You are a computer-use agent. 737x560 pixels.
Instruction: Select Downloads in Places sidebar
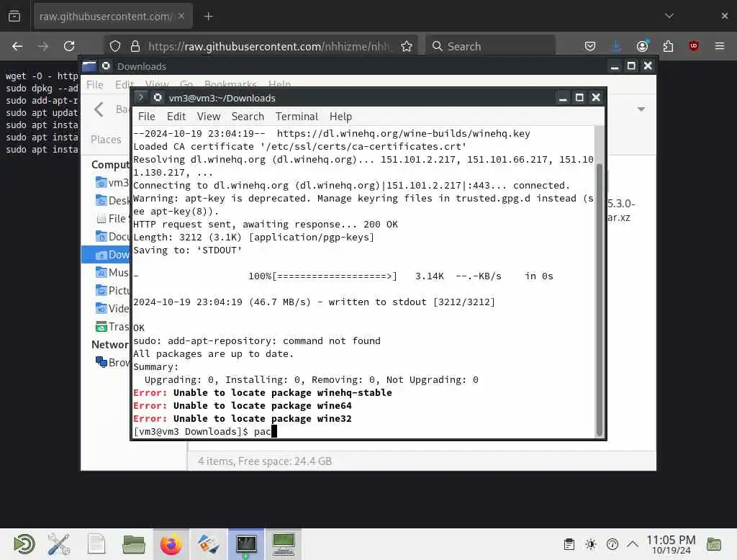pyautogui.click(x=107, y=254)
